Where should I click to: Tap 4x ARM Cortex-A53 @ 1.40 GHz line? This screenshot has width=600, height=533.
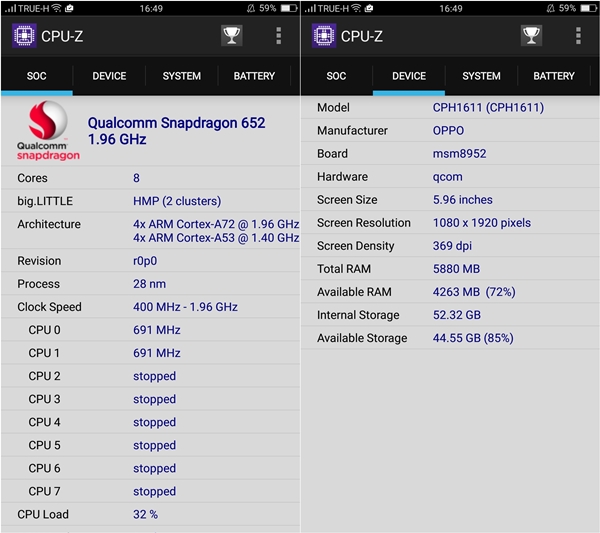pyautogui.click(x=216, y=238)
